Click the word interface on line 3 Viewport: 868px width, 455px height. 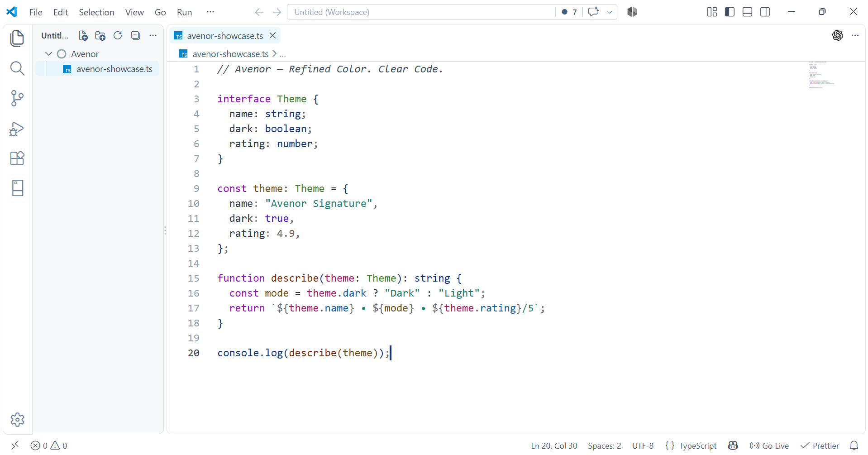244,99
